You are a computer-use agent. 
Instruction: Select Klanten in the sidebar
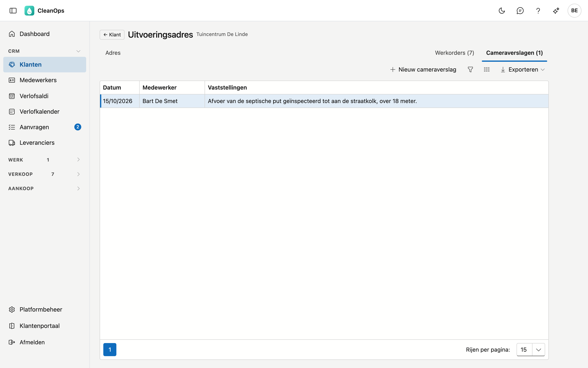(45, 64)
